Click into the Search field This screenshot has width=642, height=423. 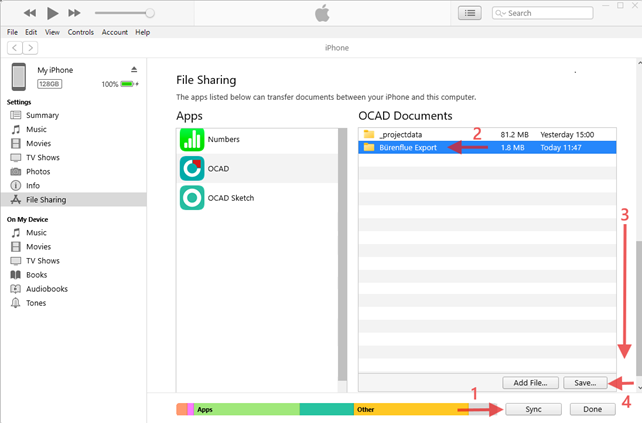click(543, 13)
